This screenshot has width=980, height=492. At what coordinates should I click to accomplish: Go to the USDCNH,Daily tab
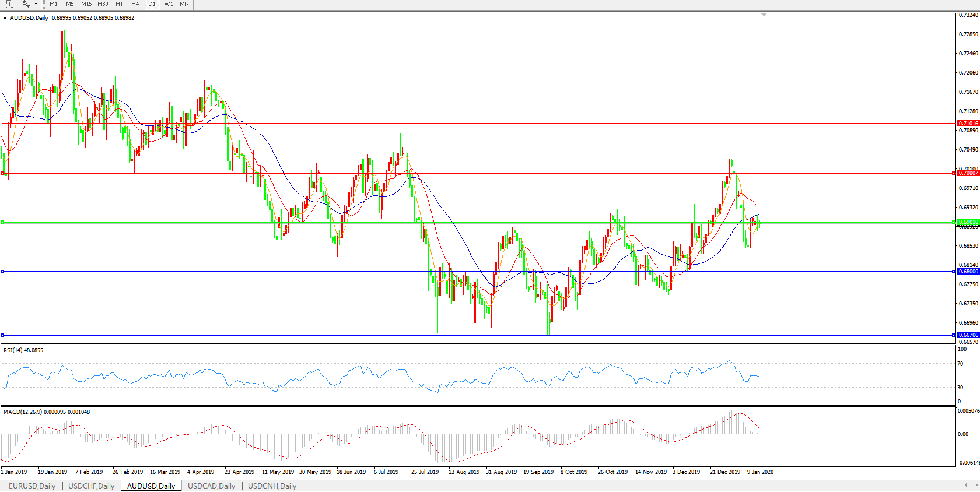click(272, 486)
